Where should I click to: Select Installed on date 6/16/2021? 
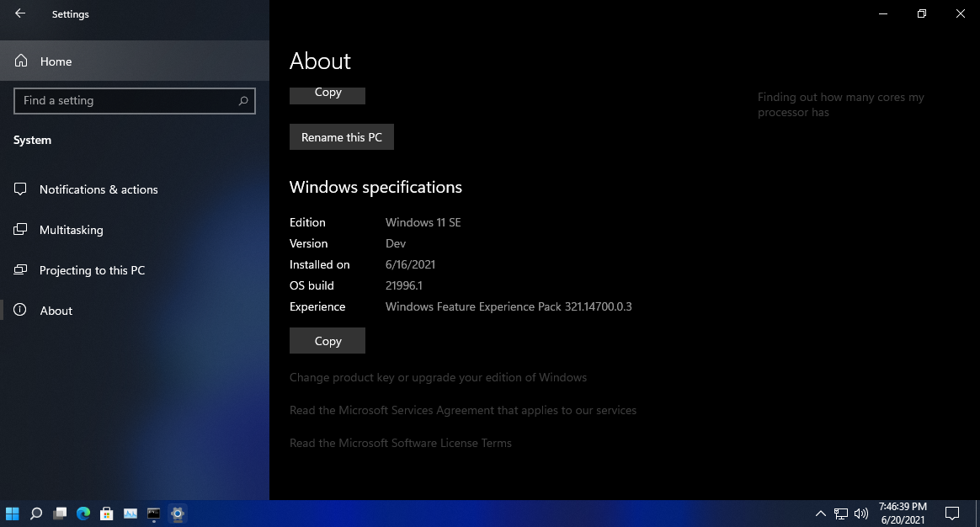tap(410, 264)
